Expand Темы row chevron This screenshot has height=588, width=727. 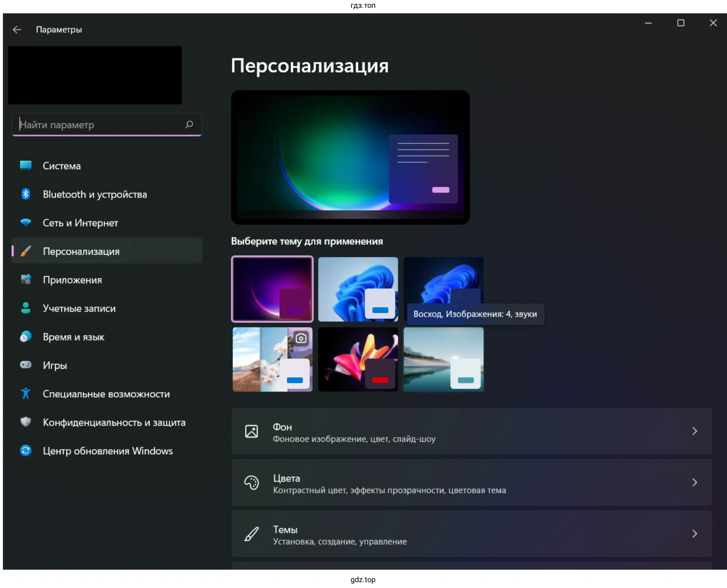pos(694,534)
